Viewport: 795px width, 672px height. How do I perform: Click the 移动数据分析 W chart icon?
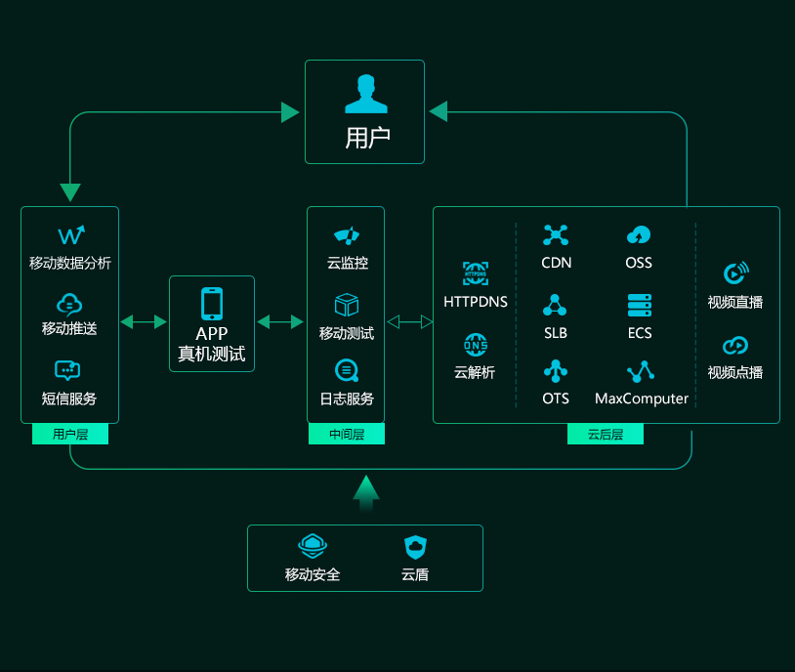(x=71, y=234)
